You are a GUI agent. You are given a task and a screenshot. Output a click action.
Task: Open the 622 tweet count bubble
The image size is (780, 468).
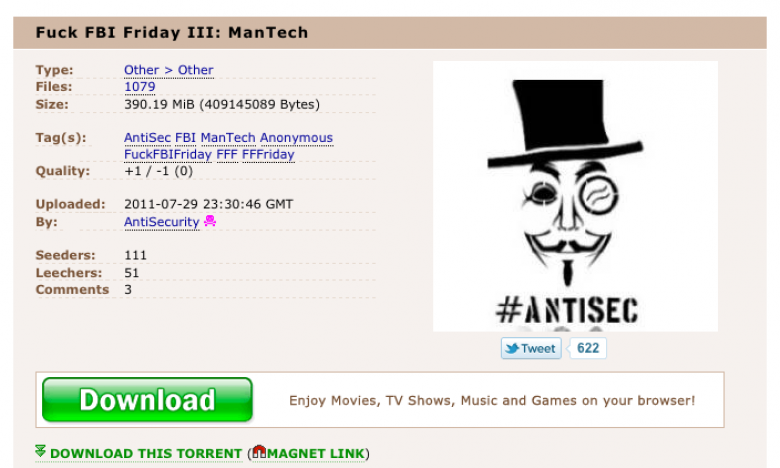pyautogui.click(x=587, y=348)
